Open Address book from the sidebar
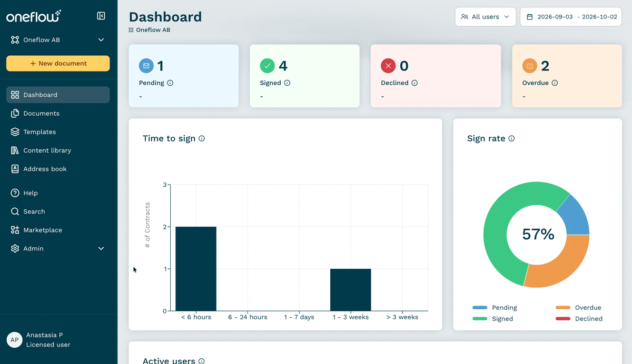632x364 pixels. point(58,169)
